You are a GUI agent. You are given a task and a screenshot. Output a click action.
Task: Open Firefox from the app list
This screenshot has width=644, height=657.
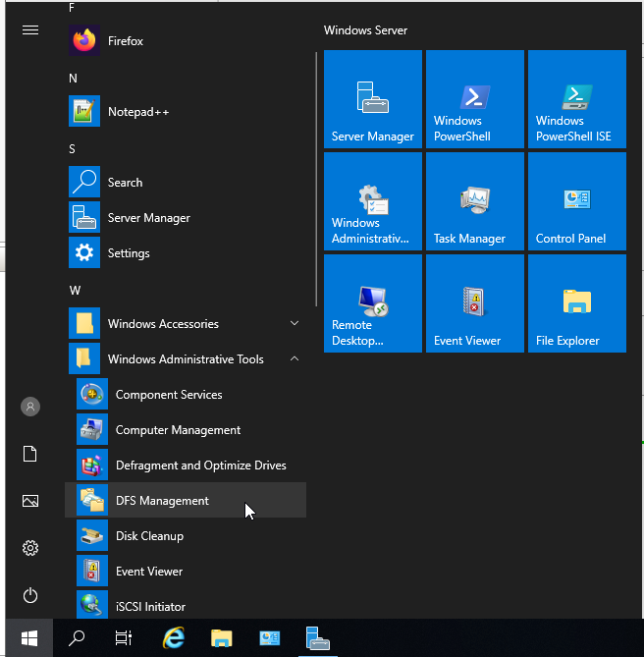tap(186, 40)
